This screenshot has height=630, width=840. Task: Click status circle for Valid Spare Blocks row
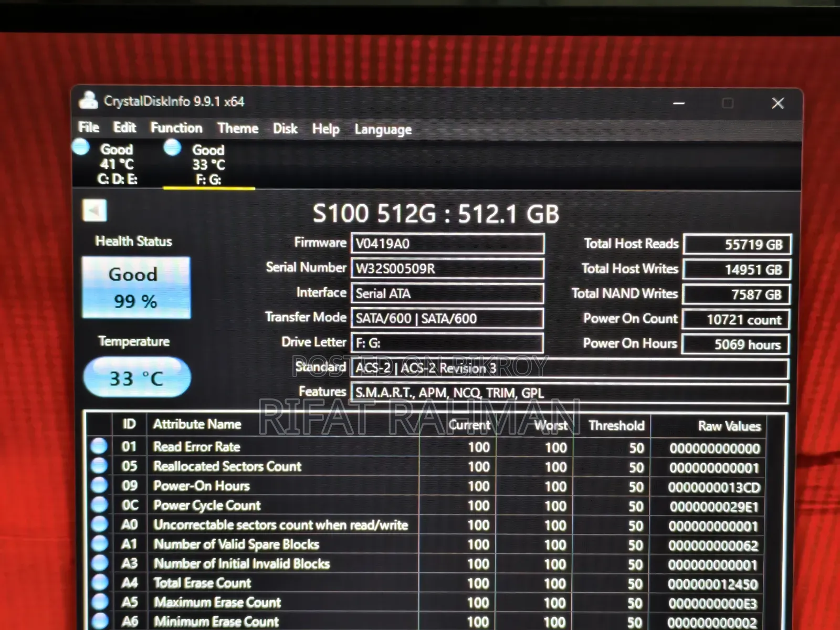click(x=99, y=543)
